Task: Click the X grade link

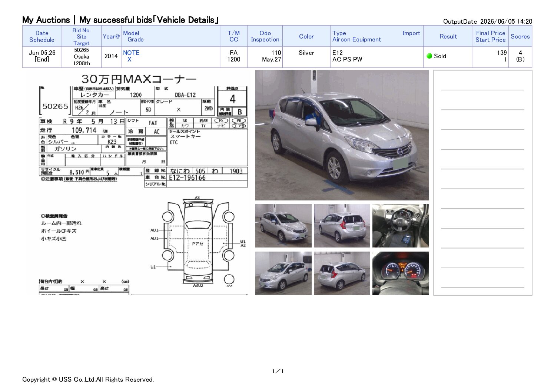Action: pos(129,59)
